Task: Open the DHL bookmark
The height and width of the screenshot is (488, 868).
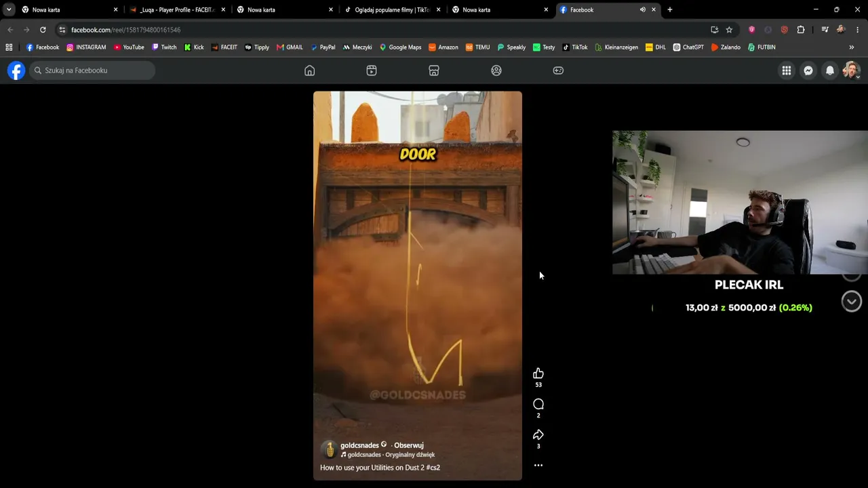Action: pos(656,47)
